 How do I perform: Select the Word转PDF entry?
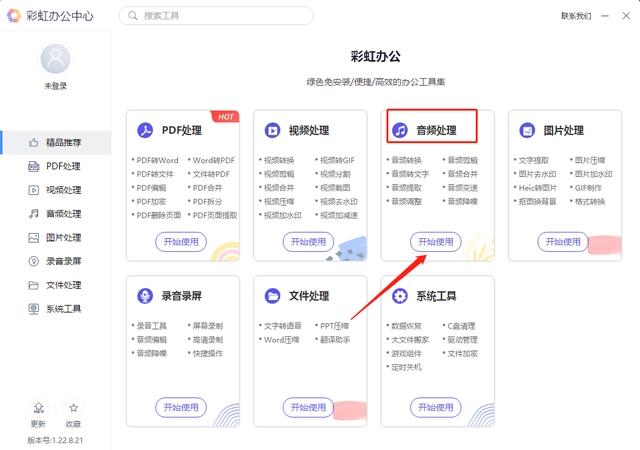(213, 160)
